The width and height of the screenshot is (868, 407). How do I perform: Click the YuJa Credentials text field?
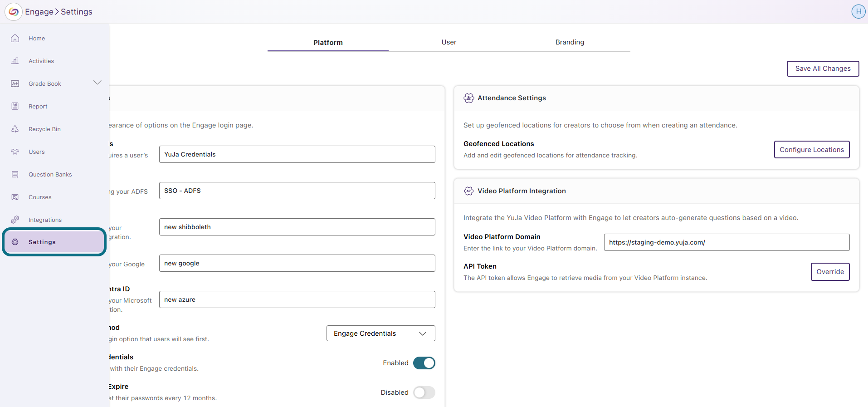pos(297,154)
